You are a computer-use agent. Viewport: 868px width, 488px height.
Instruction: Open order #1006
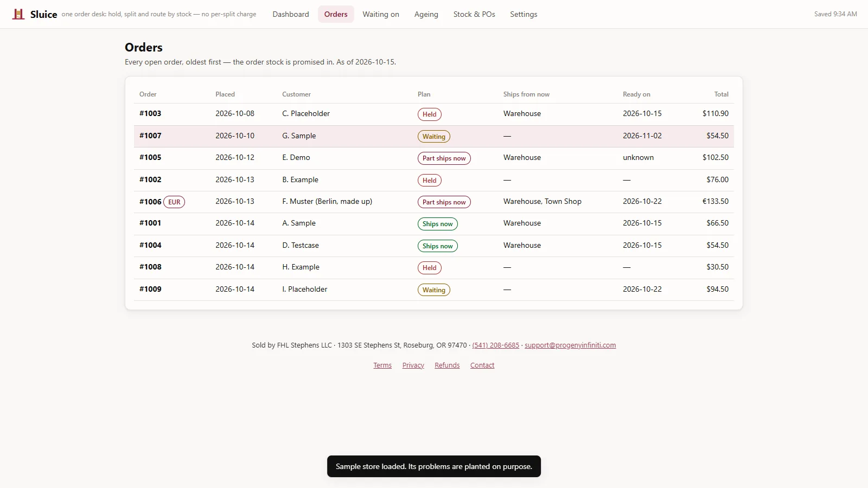point(150,202)
